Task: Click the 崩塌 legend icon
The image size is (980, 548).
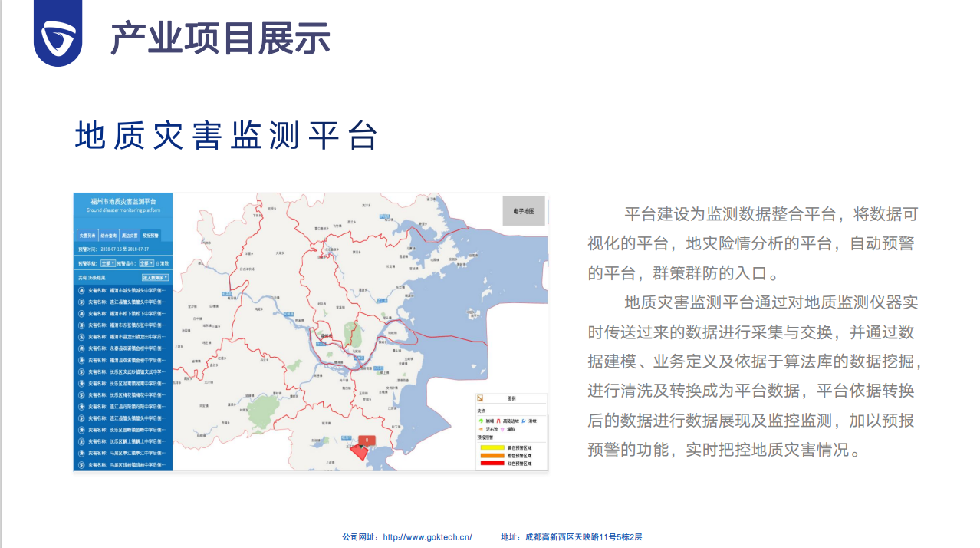Action: tap(481, 421)
